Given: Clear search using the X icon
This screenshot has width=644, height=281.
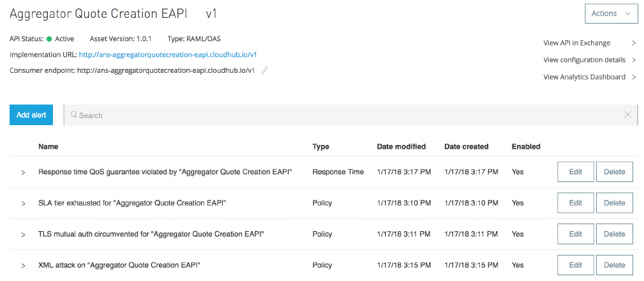Looking at the screenshot, I should 627,115.
